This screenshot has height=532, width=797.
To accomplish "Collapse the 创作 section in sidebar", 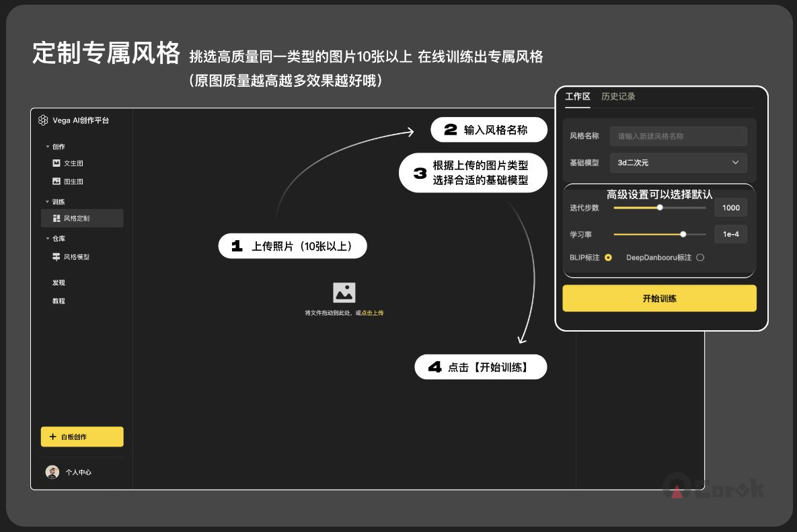I will pyautogui.click(x=47, y=147).
